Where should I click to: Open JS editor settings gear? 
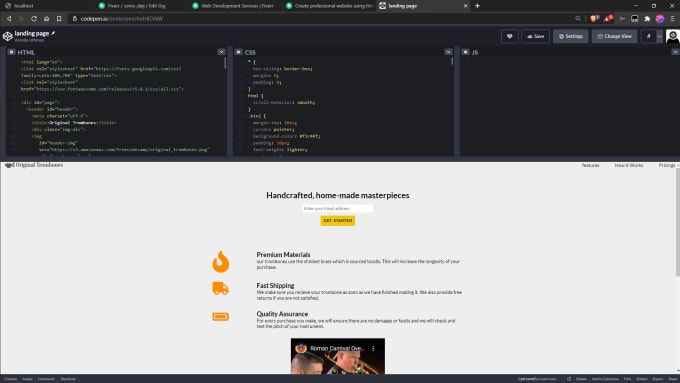(465, 52)
